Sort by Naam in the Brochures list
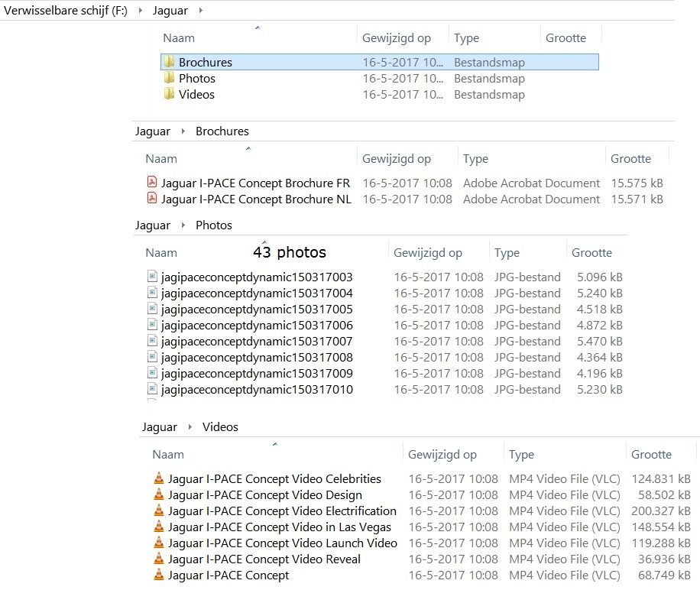700x603 pixels. tap(161, 159)
